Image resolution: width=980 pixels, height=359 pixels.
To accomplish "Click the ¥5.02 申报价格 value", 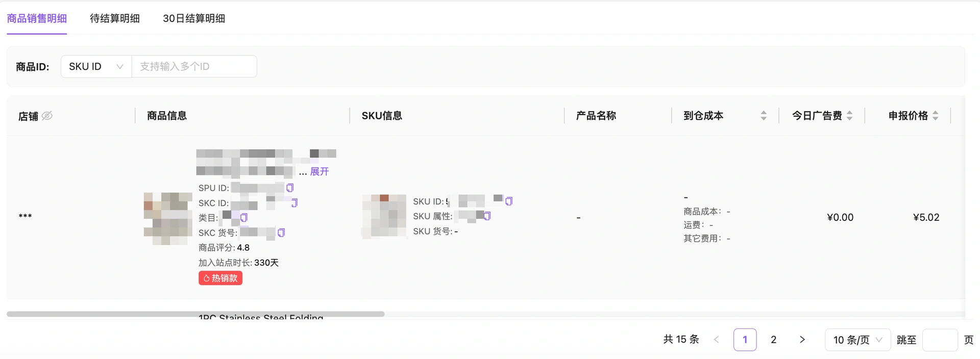I will click(x=926, y=217).
